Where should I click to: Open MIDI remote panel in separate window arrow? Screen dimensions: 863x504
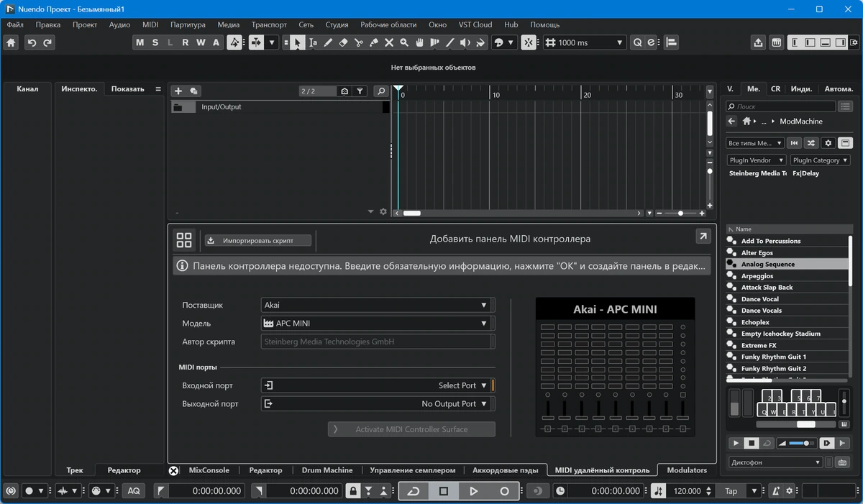pyautogui.click(x=703, y=236)
